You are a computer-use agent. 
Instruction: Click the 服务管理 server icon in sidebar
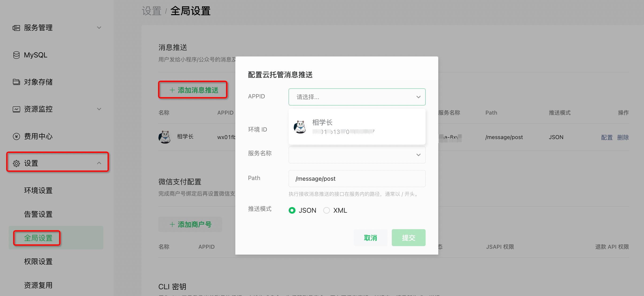click(x=16, y=28)
